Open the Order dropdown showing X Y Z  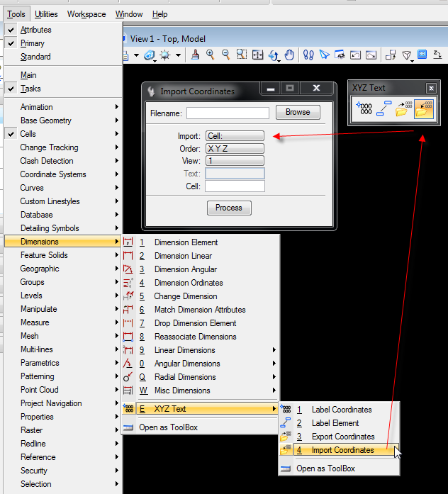235,148
